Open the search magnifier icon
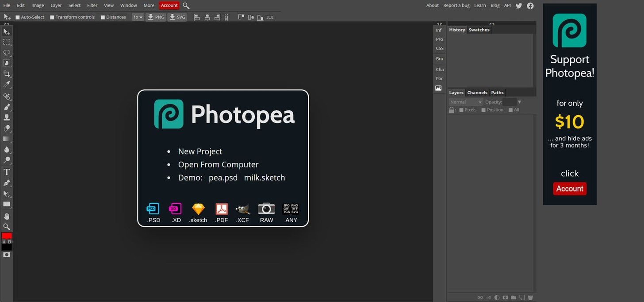 pos(186,6)
